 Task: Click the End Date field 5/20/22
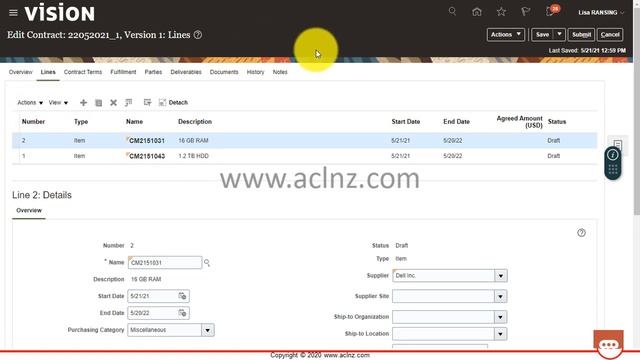[x=153, y=313]
